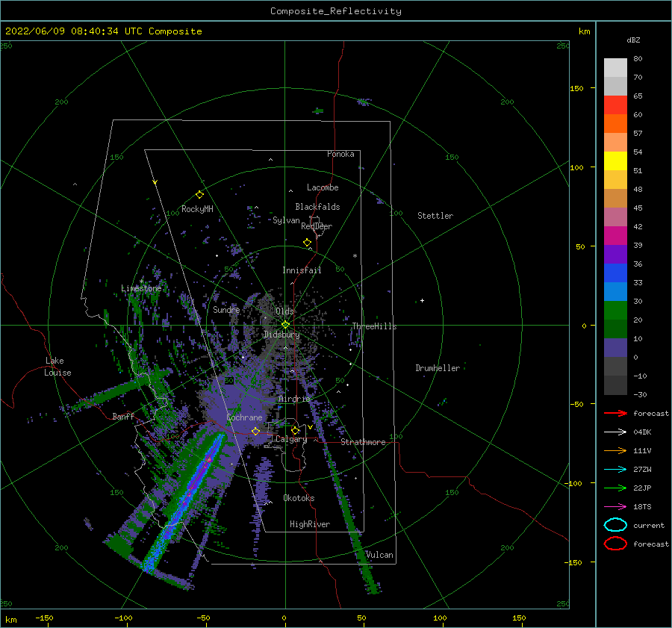This screenshot has height=628, width=672.
Task: Click the 42 dBZ magenta swatch
Action: 615,236
